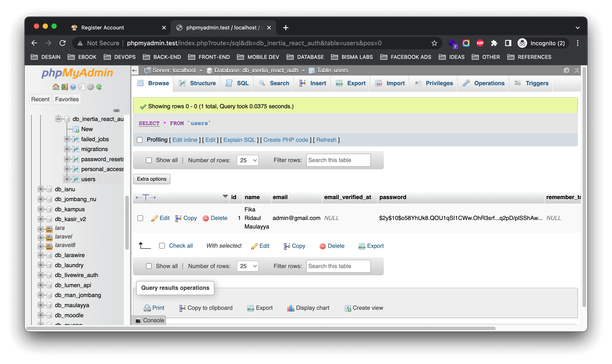Click the top Filter rows search field

point(338,160)
